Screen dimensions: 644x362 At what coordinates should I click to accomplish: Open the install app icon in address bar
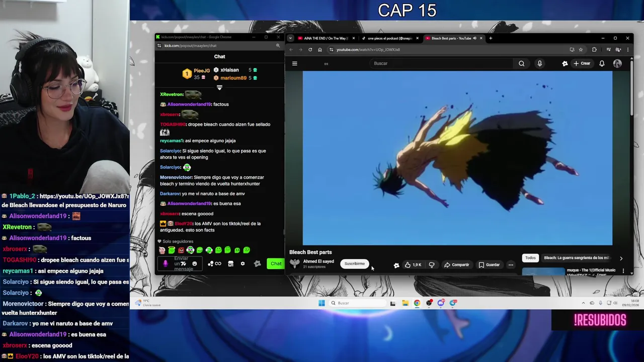572,50
